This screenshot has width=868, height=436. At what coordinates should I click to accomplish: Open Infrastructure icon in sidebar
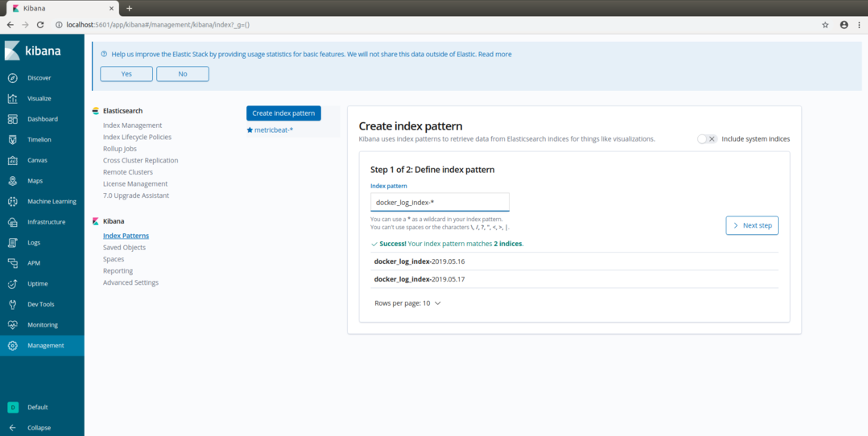coord(12,222)
